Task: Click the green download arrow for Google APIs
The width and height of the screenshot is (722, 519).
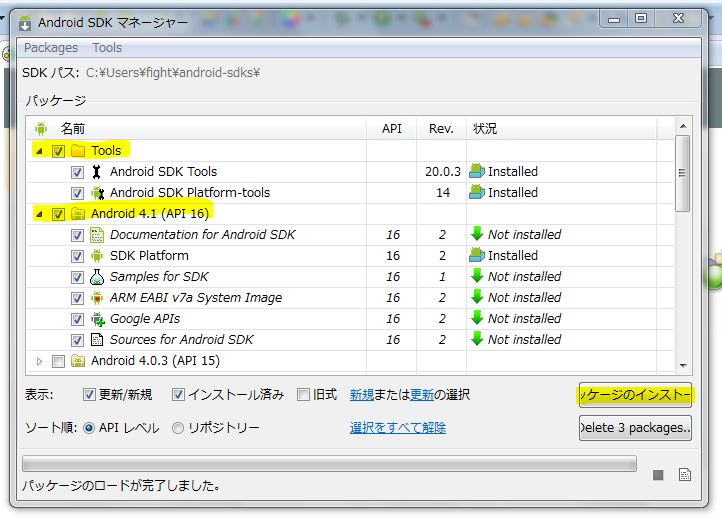Action: [477, 318]
